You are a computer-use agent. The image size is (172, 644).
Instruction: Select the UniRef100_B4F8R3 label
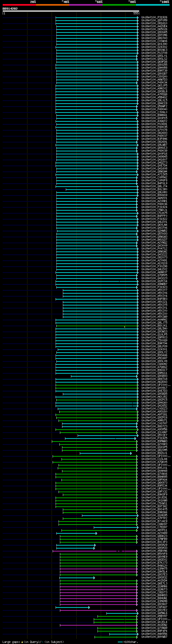pyautogui.click(x=154, y=299)
